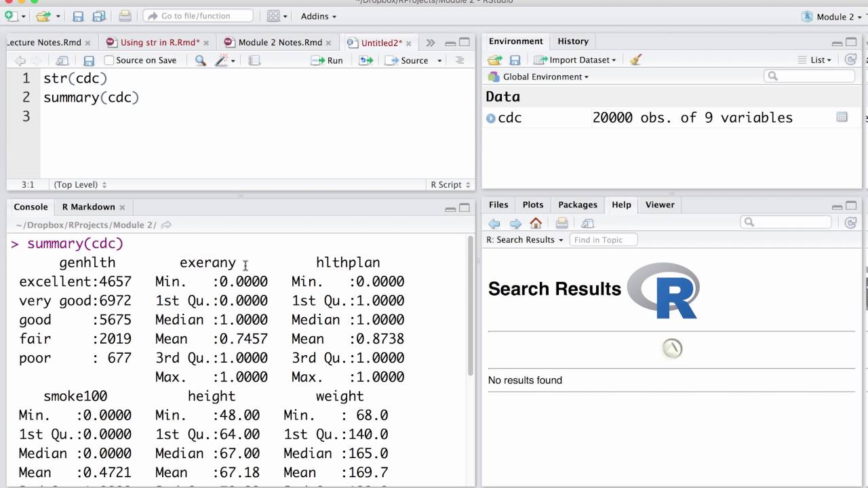The width and height of the screenshot is (868, 488).
Task: Open the (Top Level) scope navigator
Action: pos(80,184)
